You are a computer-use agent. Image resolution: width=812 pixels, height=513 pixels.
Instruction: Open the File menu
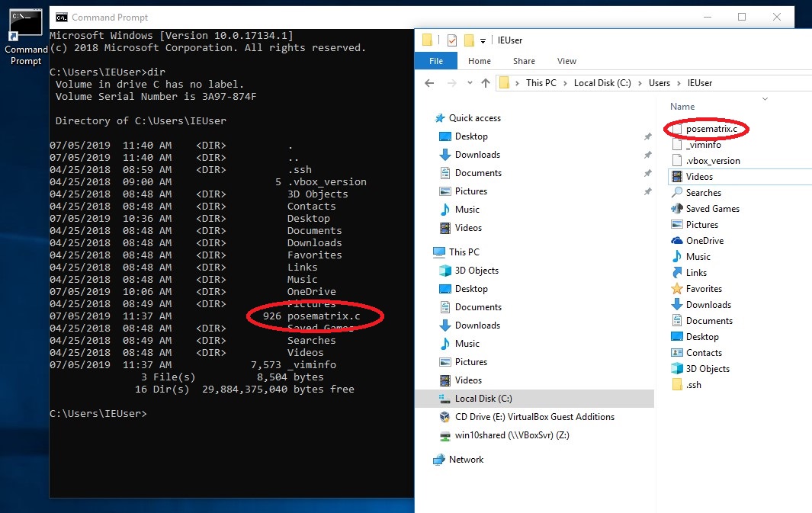[x=435, y=60]
